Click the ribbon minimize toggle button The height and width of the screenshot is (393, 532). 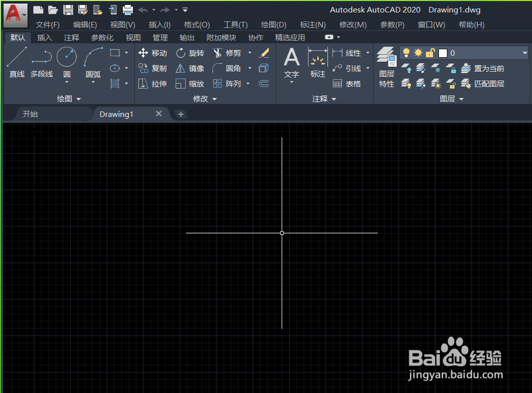tap(329, 37)
